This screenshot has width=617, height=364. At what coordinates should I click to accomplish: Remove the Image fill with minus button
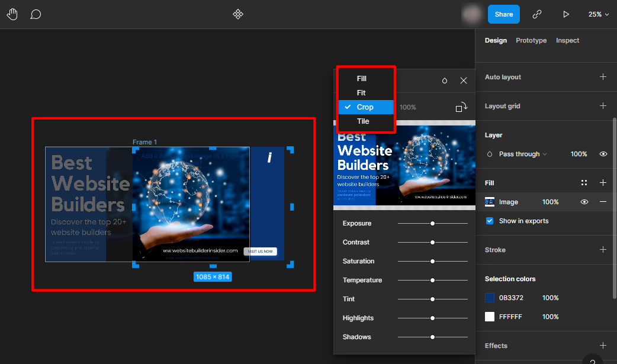coord(603,202)
